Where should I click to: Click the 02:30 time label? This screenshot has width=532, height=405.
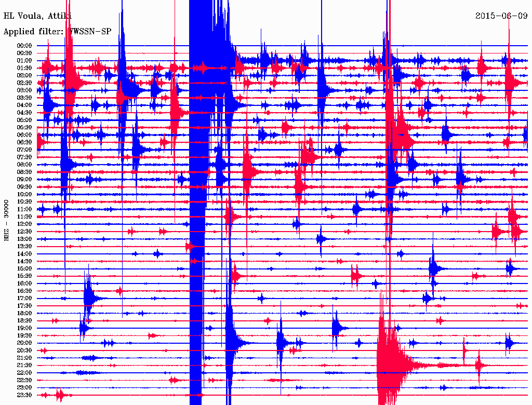click(x=24, y=83)
